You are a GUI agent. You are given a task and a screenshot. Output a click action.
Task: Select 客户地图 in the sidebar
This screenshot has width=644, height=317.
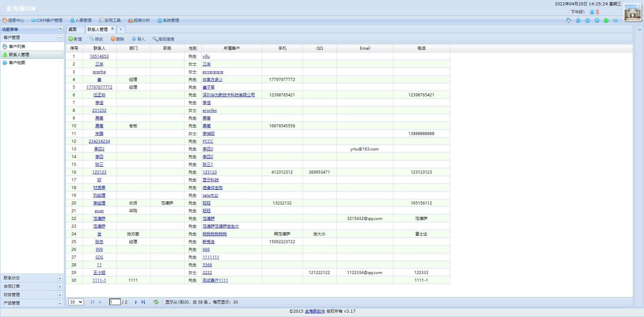tap(17, 63)
